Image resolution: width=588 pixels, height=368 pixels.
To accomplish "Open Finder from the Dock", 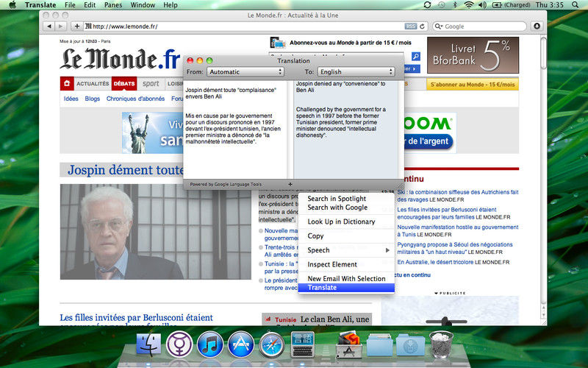I will click(148, 344).
